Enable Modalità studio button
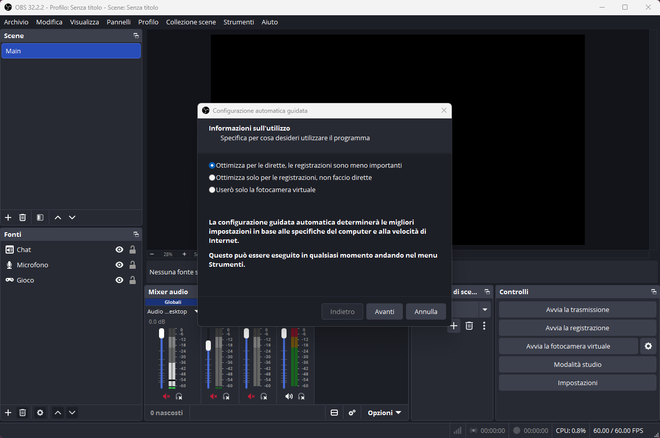Screen dimensions: 660x438 (x=577, y=364)
